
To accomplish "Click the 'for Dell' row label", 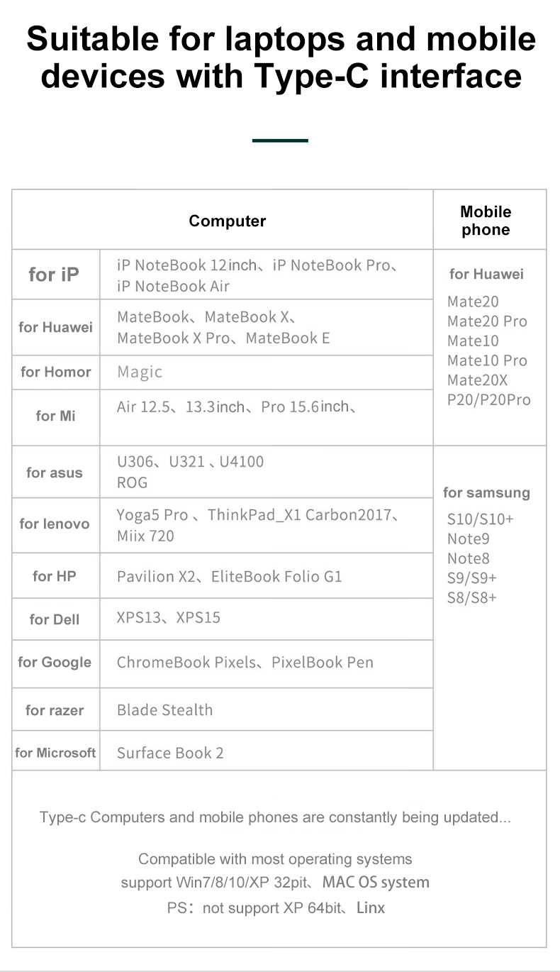I will pyautogui.click(x=55, y=619).
